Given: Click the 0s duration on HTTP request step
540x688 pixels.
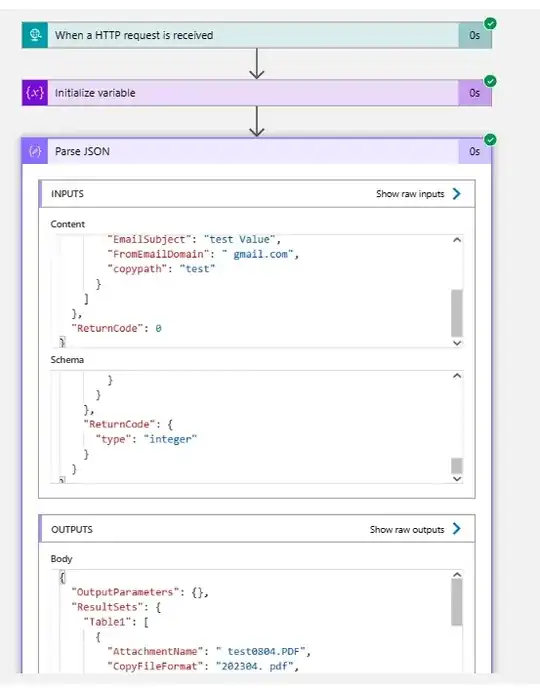Looking at the screenshot, I should tap(475, 35).
